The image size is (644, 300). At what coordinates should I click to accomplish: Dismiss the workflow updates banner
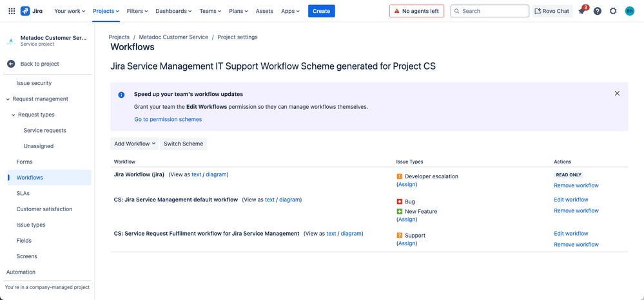[617, 93]
